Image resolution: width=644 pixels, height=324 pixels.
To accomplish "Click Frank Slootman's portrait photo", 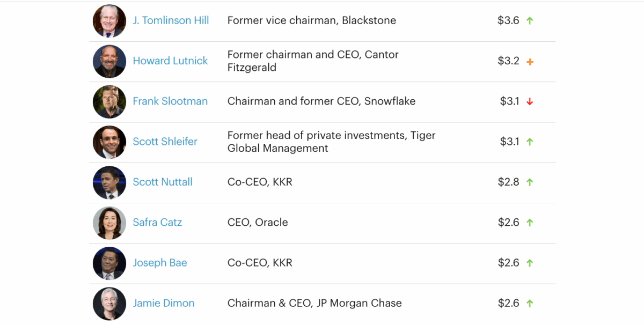I will (109, 101).
